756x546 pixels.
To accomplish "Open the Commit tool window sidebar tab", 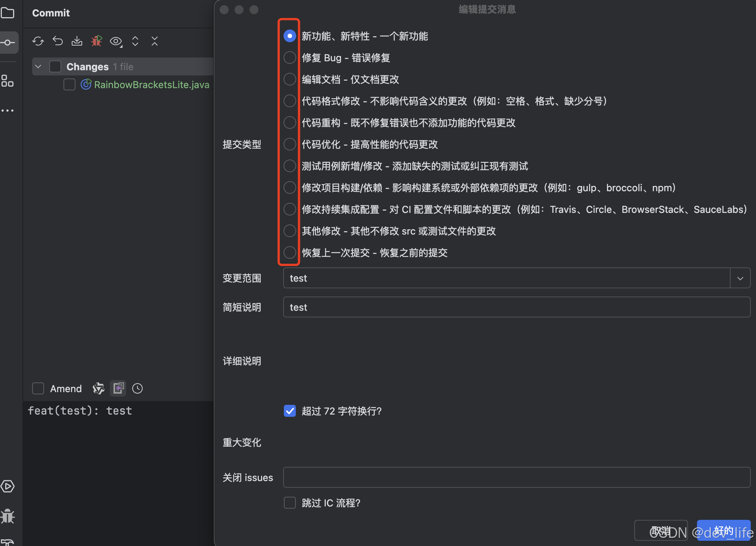I will click(7, 43).
